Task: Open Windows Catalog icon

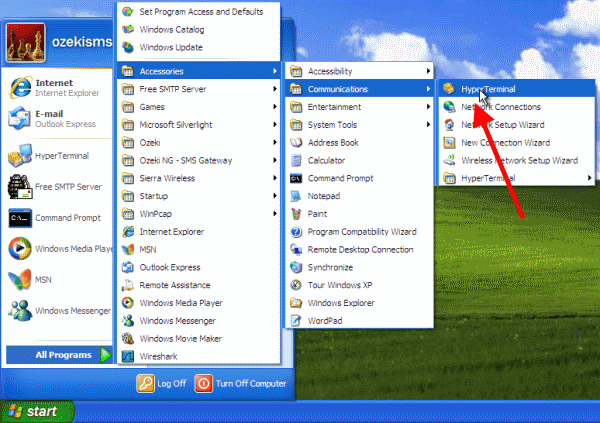Action: click(x=128, y=29)
